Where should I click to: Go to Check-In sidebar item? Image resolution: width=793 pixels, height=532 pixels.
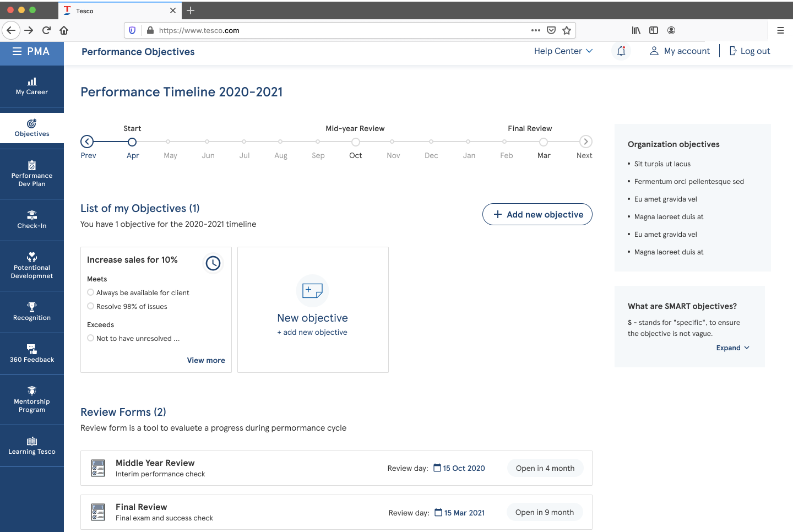pyautogui.click(x=32, y=220)
